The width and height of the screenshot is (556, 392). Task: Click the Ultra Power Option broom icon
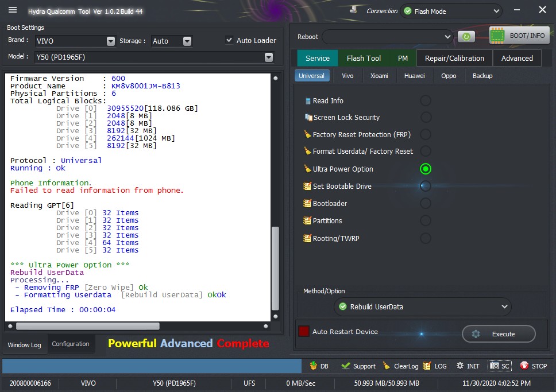point(307,169)
